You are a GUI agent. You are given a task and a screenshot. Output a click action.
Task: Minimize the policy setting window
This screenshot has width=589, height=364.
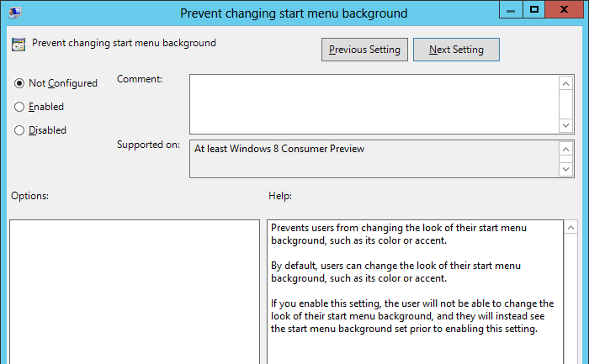pyautogui.click(x=511, y=10)
